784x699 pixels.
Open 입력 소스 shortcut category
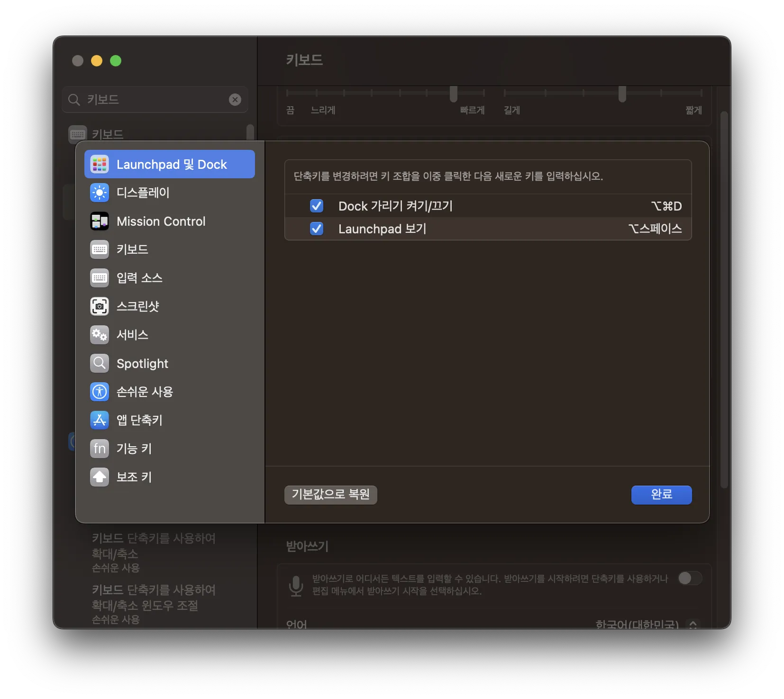[x=170, y=278]
